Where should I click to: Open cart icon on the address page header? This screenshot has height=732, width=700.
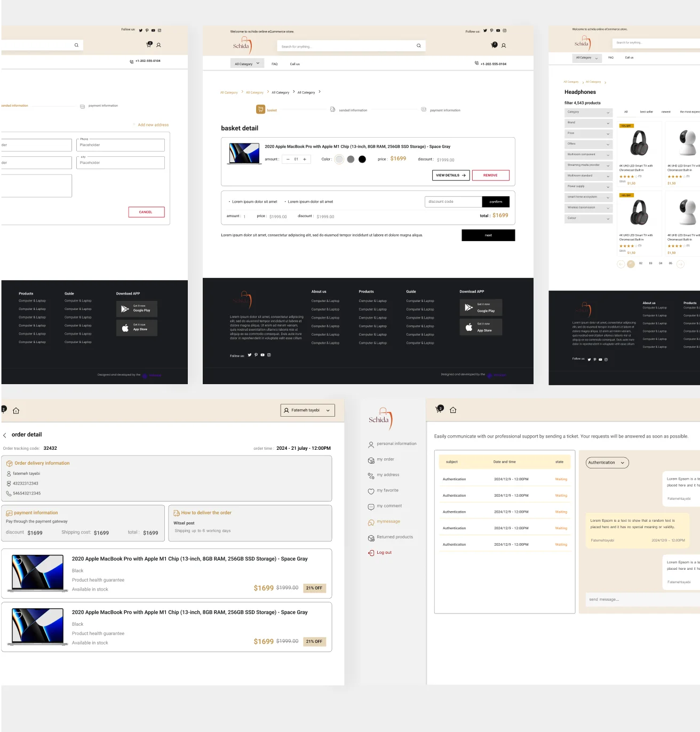pos(149,44)
